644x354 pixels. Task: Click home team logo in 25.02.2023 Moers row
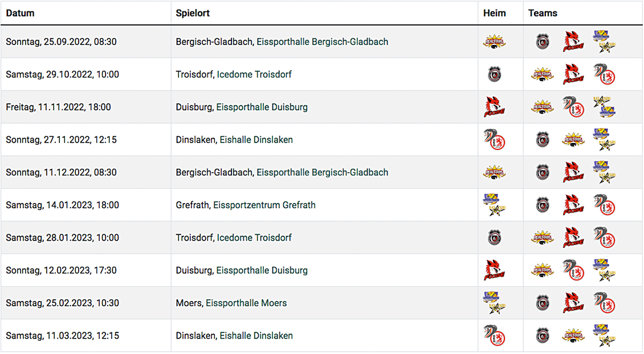494,303
